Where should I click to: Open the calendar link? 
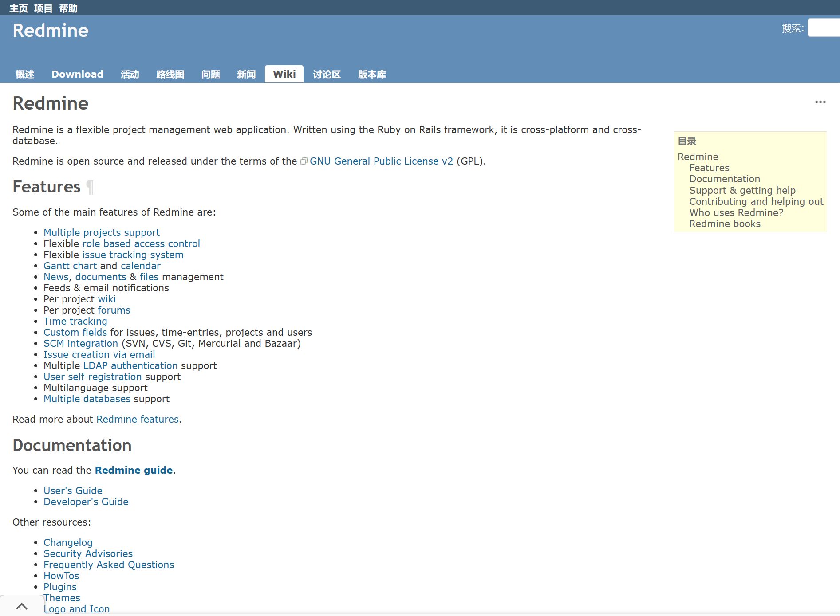pyautogui.click(x=141, y=266)
